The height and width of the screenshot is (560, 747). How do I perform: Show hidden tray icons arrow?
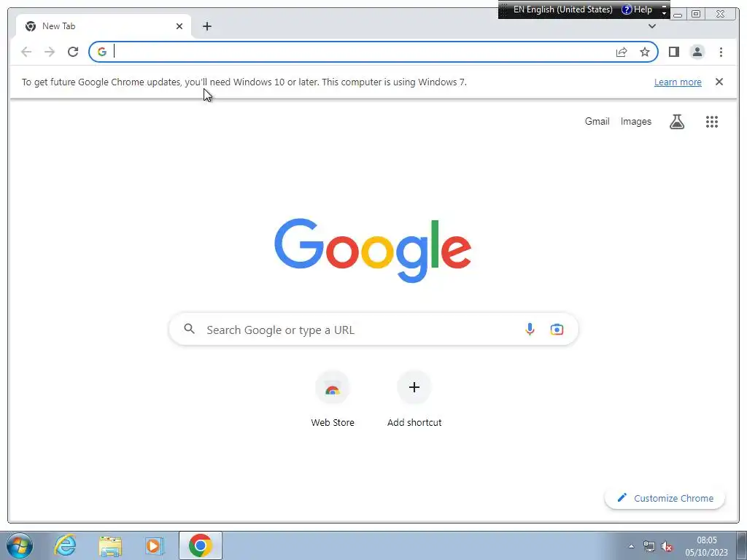[x=631, y=546]
